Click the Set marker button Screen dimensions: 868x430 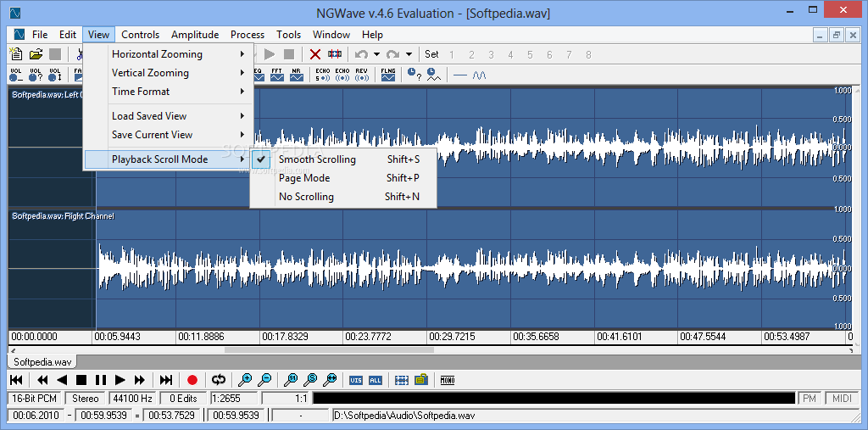point(431,54)
